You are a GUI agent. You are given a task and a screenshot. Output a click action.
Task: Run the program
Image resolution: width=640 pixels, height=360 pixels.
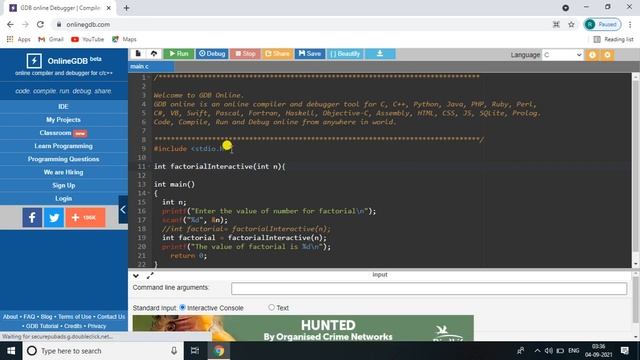179,54
